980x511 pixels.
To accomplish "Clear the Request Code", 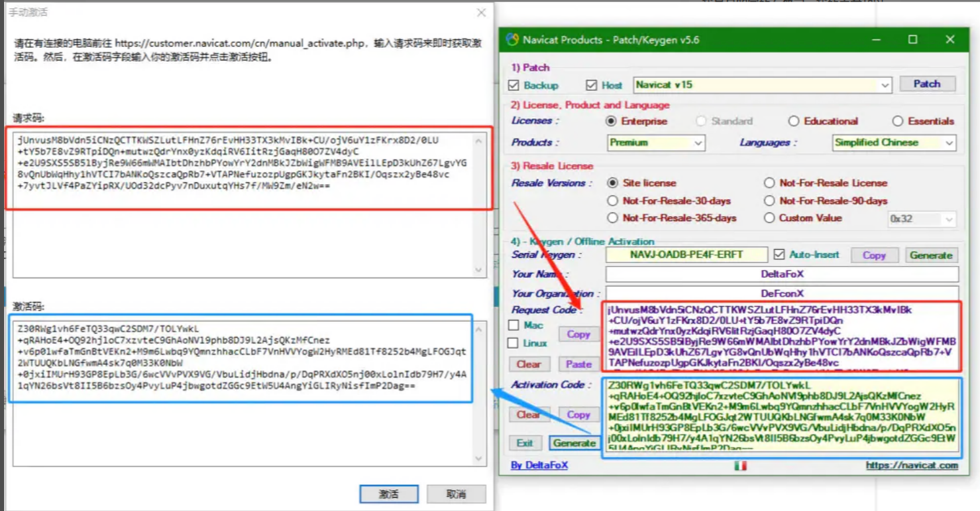I will click(x=529, y=364).
